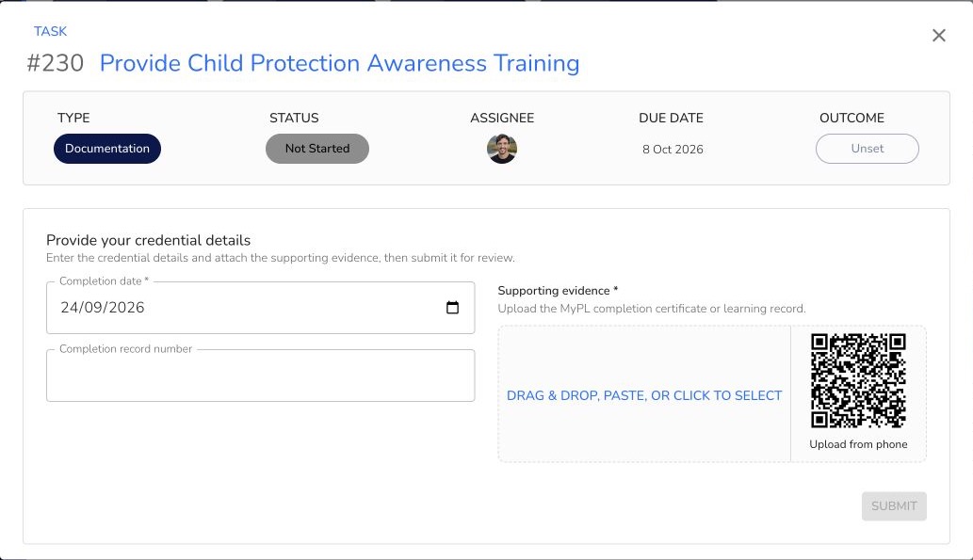Open the calendar picker icon
This screenshot has height=560, width=973.
click(452, 307)
